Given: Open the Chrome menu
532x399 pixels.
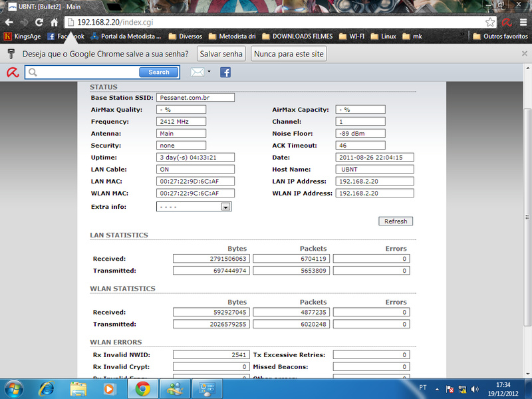Looking at the screenshot, I should click(523, 23).
